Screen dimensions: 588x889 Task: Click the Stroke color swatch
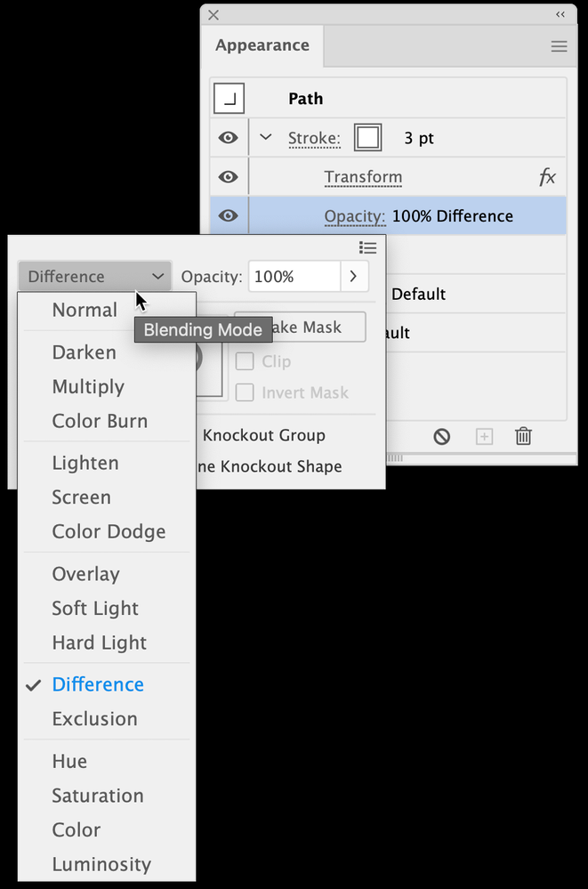point(367,138)
